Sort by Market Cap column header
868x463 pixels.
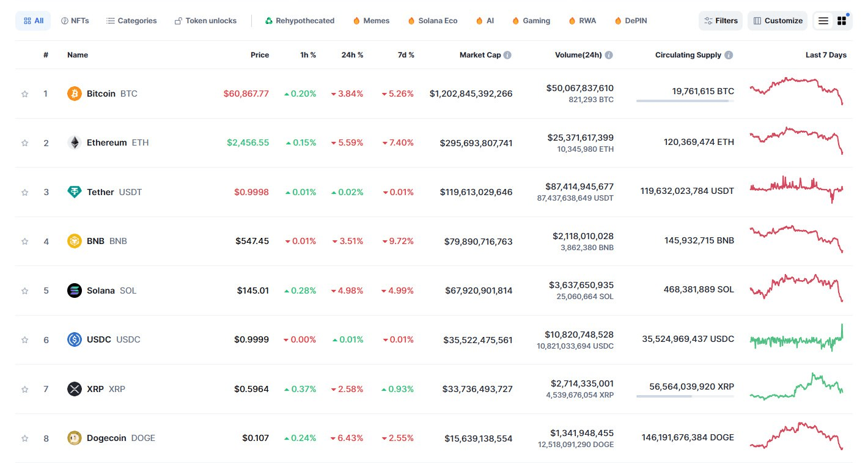coord(480,55)
